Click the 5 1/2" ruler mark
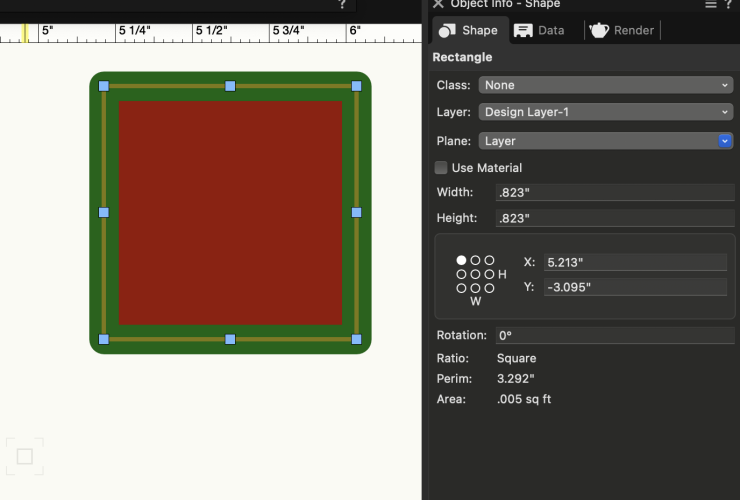Viewport: 740px width, 500px height. 211,31
